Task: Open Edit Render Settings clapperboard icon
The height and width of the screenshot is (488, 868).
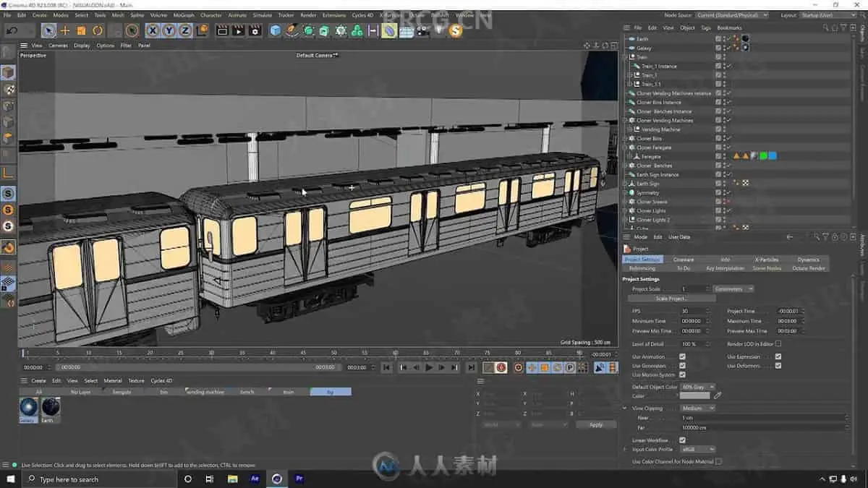Action: (255, 30)
